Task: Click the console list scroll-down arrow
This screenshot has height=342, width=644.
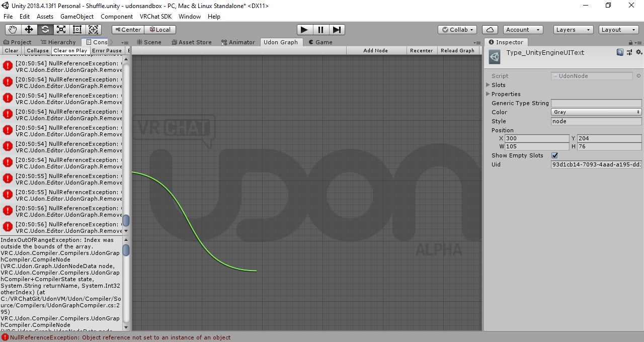Action: click(x=126, y=231)
